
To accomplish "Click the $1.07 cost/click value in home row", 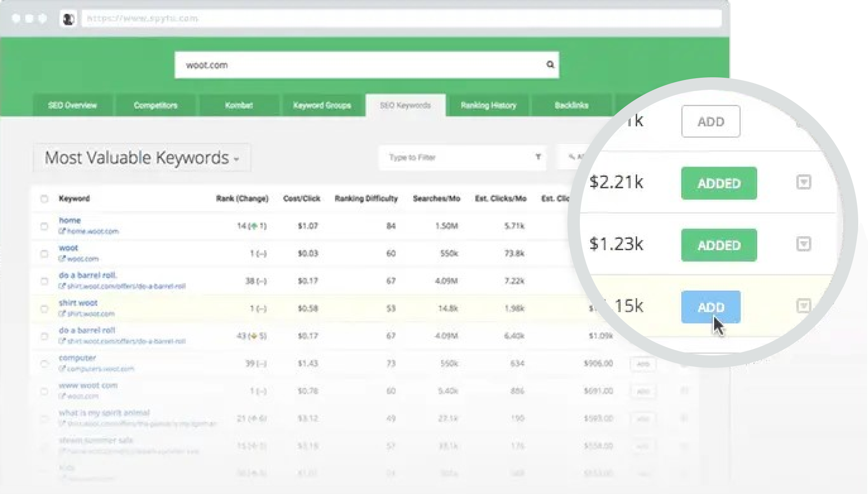I will (308, 226).
